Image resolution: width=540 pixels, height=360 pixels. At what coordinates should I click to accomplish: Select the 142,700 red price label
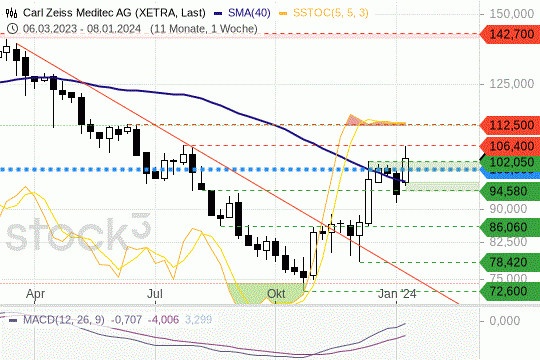tap(510, 34)
